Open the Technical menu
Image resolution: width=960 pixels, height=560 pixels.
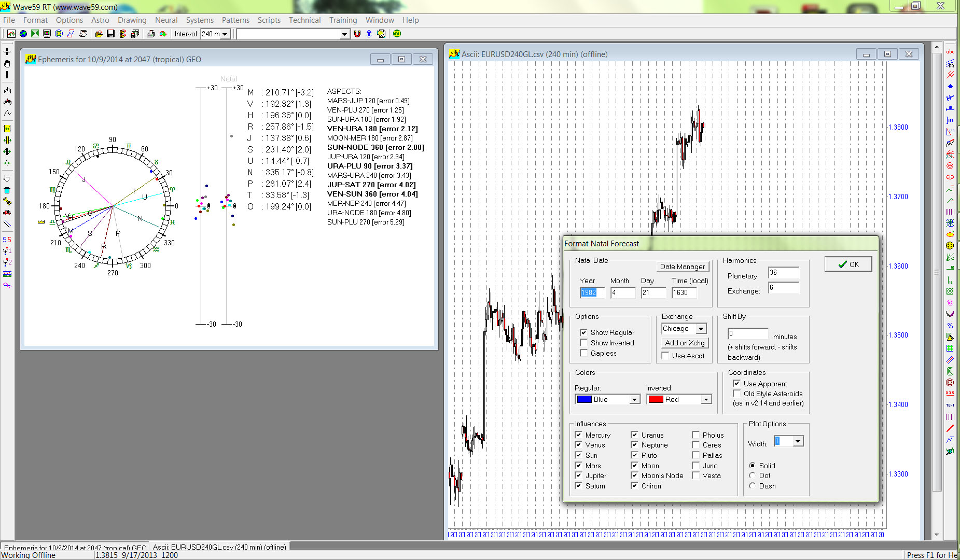point(304,20)
